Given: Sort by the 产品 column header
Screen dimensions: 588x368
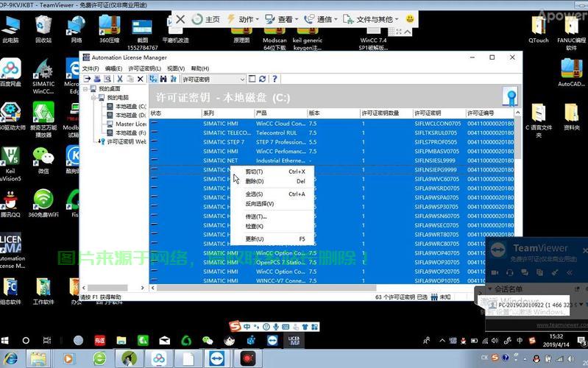Looking at the screenshot, I should click(x=280, y=113).
